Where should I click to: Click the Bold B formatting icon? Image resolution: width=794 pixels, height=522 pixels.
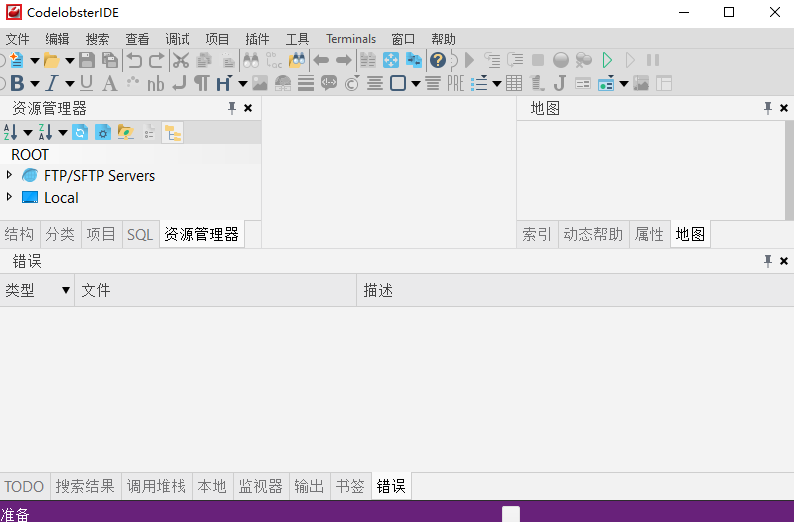click(17, 83)
